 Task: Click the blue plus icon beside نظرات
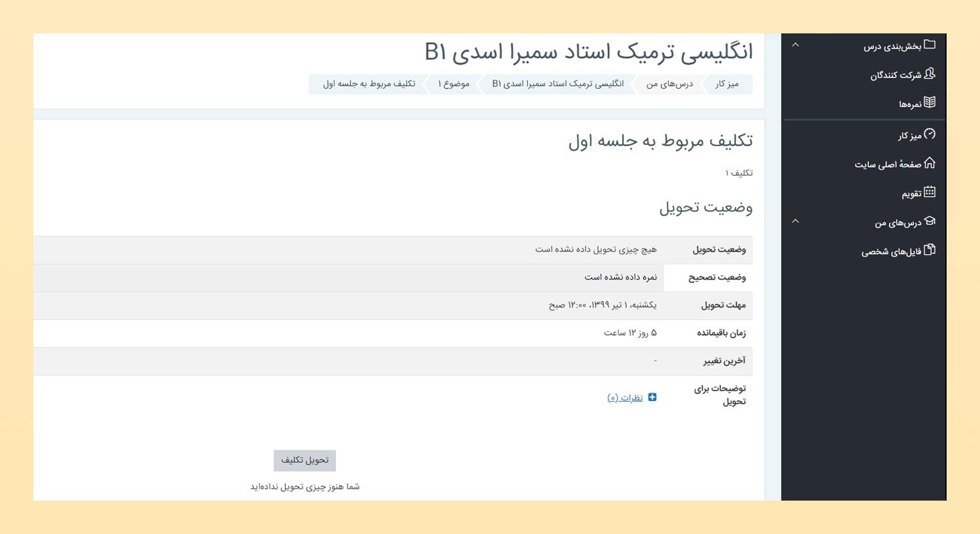[x=653, y=397]
